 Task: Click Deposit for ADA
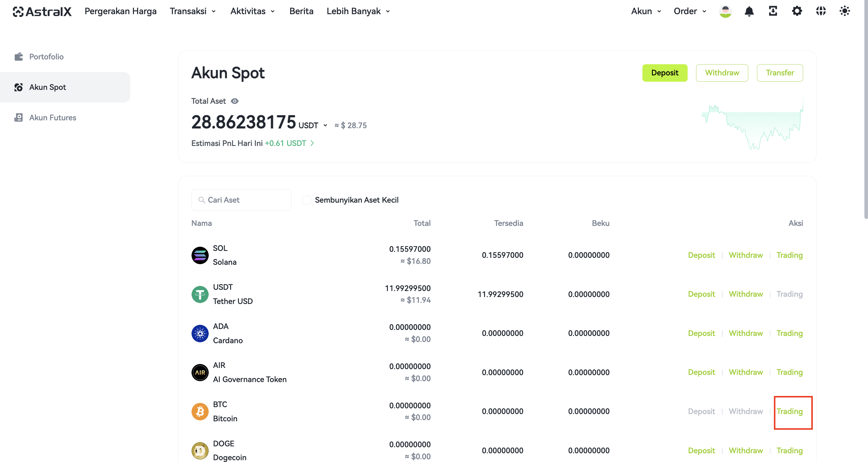701,333
